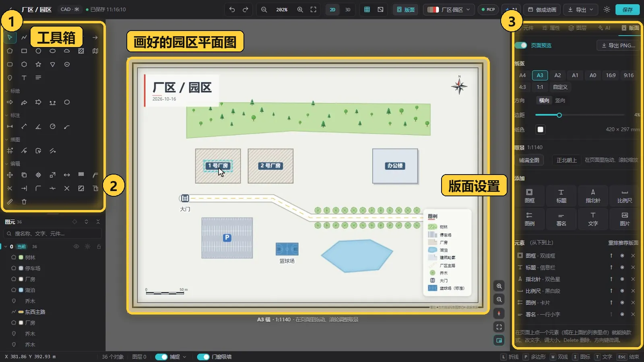Toggle the 门窗吸墙 switch in status bar
The image size is (644, 362).
(203, 357)
